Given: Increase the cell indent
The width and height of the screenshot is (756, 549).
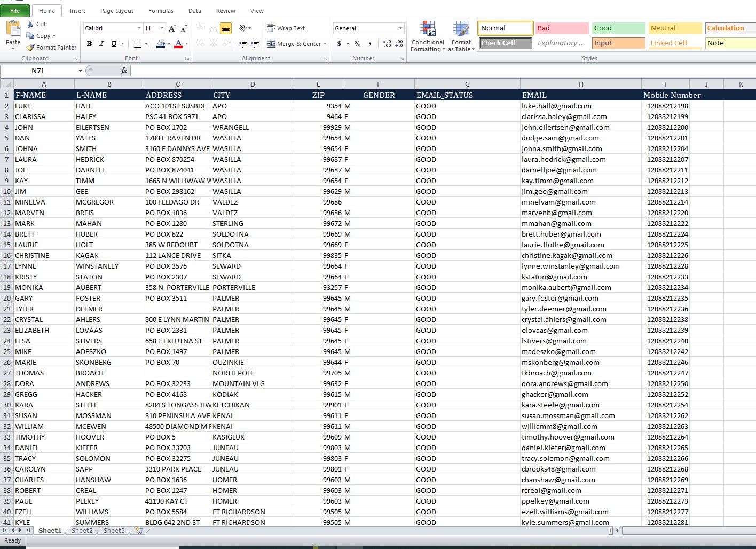Looking at the screenshot, I should 255,44.
